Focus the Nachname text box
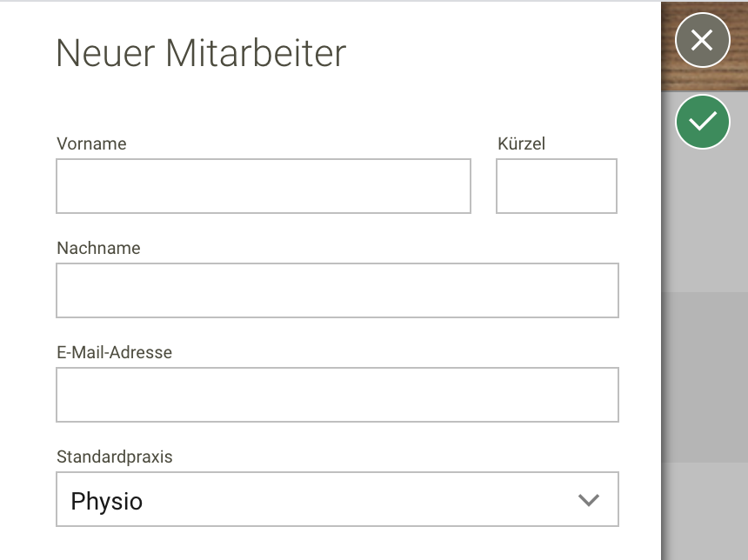The image size is (748, 560). click(x=337, y=290)
